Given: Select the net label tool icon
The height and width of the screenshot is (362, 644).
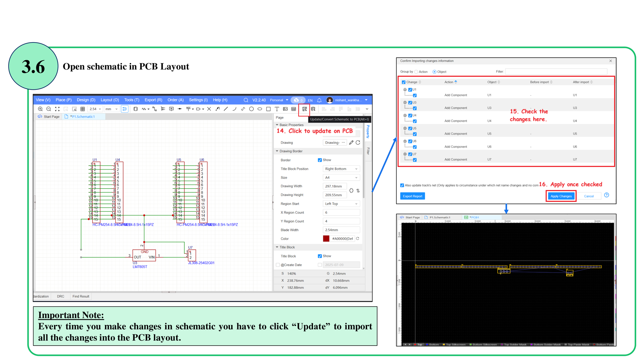Looking at the screenshot, I should coord(171,109).
